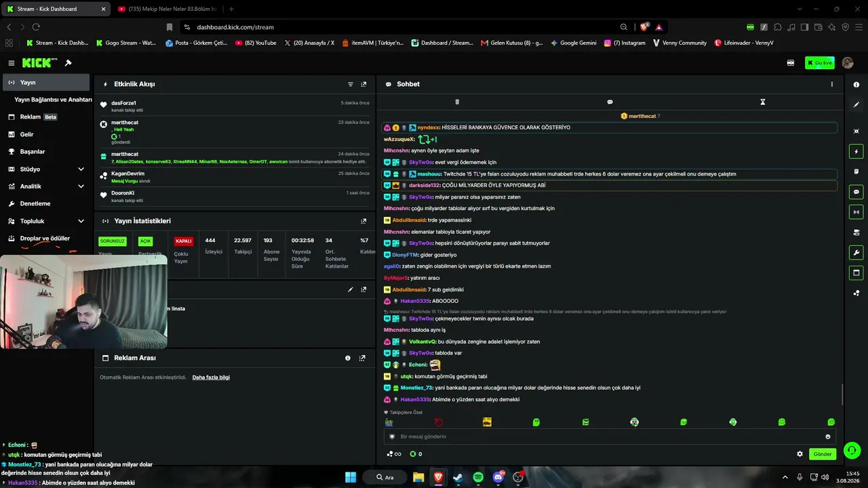
Task: Open the browser extensions puzzle icon
Action: pyautogui.click(x=778, y=27)
